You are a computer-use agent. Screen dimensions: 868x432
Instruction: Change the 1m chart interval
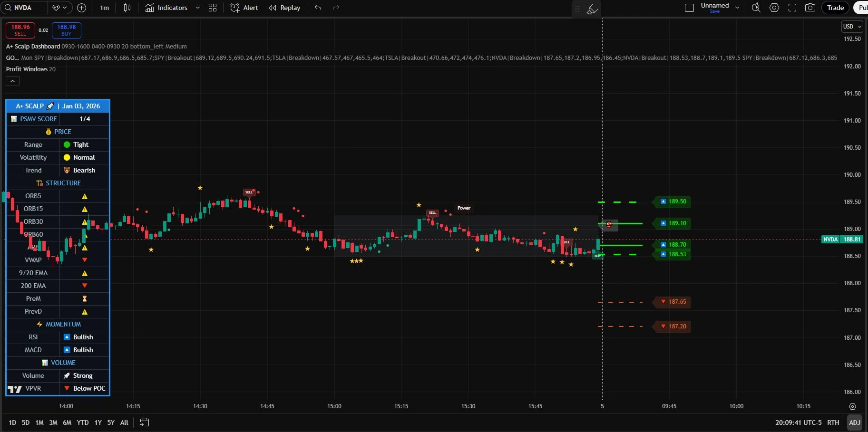tap(105, 8)
